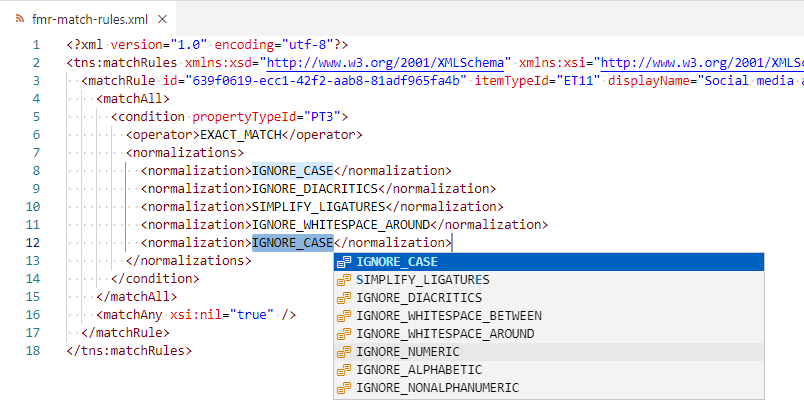Close the fmr-match-rules.xml tab
This screenshot has width=804, height=419.
click(162, 19)
